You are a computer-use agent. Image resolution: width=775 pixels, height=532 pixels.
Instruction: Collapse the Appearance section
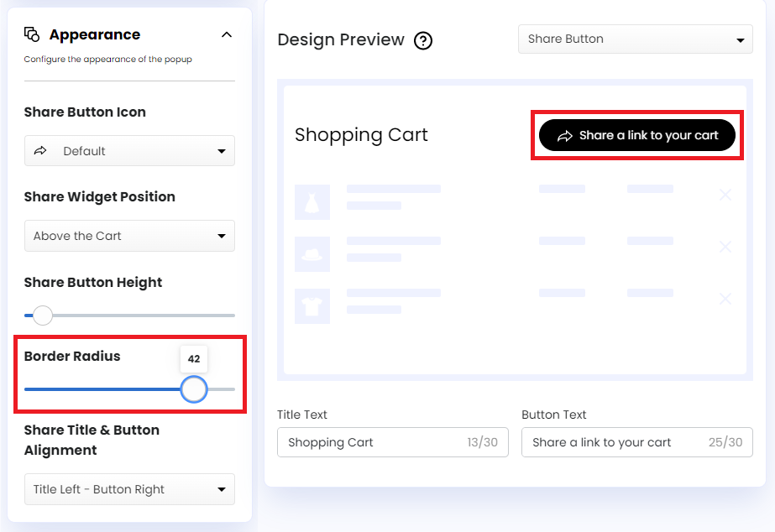[226, 34]
